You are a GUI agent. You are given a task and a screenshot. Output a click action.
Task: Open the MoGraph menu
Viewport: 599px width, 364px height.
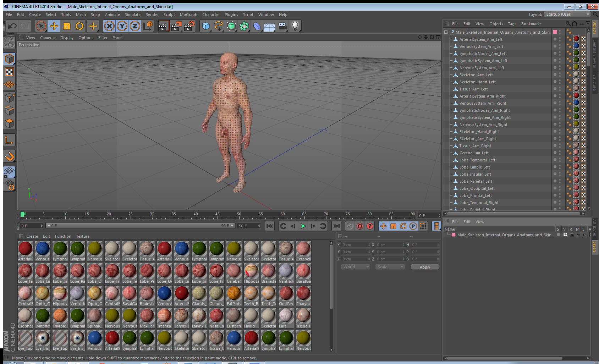coord(188,15)
